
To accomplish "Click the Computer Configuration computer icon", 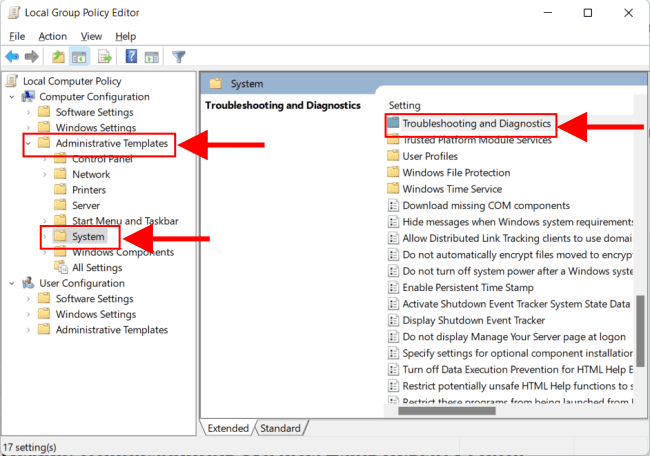I will 28,97.
